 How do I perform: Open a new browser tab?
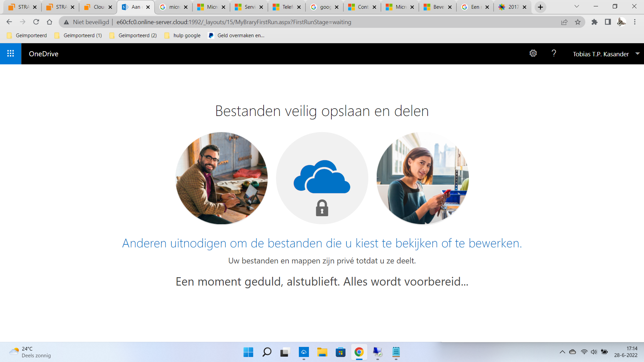pyautogui.click(x=540, y=7)
